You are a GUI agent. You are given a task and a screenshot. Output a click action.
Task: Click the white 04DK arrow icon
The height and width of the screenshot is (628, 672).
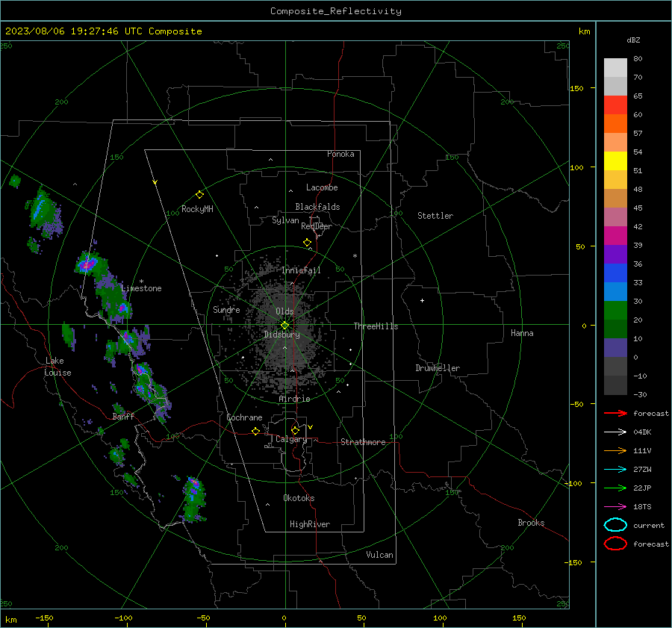pos(615,432)
